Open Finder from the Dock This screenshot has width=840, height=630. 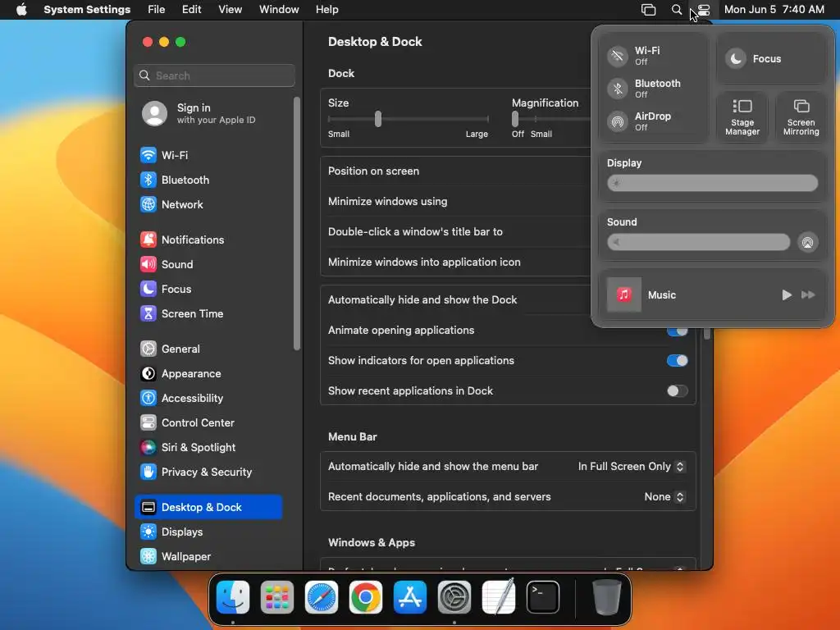coord(233,597)
